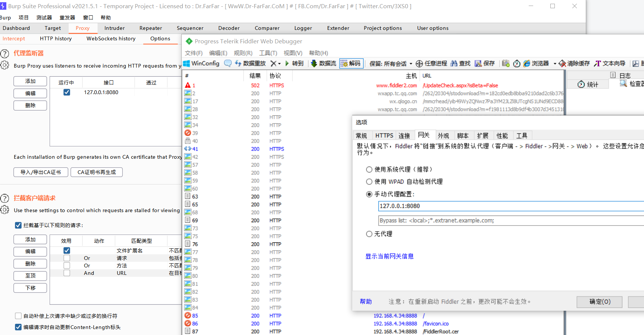Screen dimensions: 644x335
Task: Click the 拦截客户端请求 gear icon
Action: pos(4,210)
